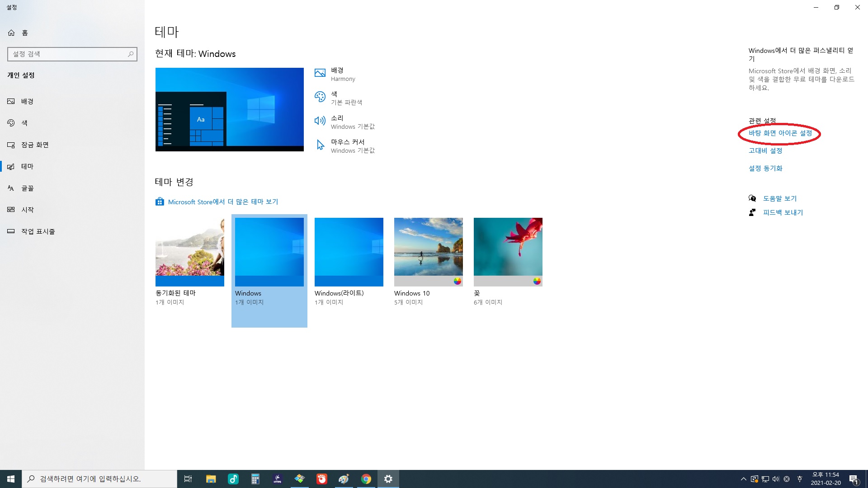Open the 배경 (Background) picture icon
This screenshot has height=488, width=868.
[320, 73]
